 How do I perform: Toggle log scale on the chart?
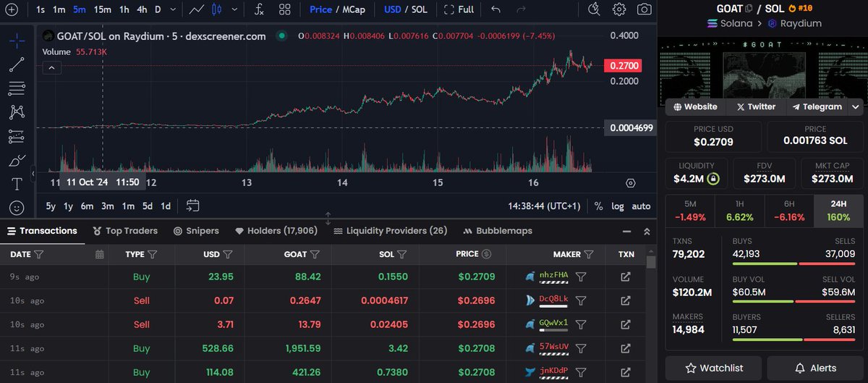pos(617,206)
